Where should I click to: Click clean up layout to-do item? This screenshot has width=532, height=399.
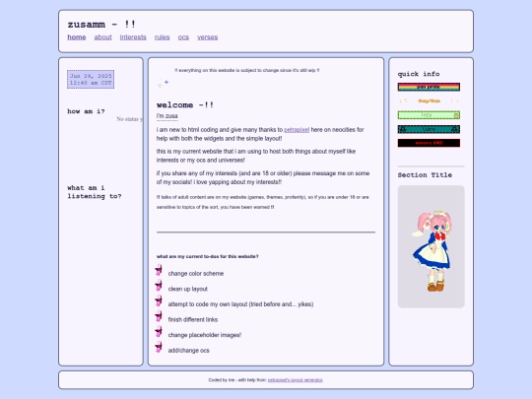(x=187, y=289)
